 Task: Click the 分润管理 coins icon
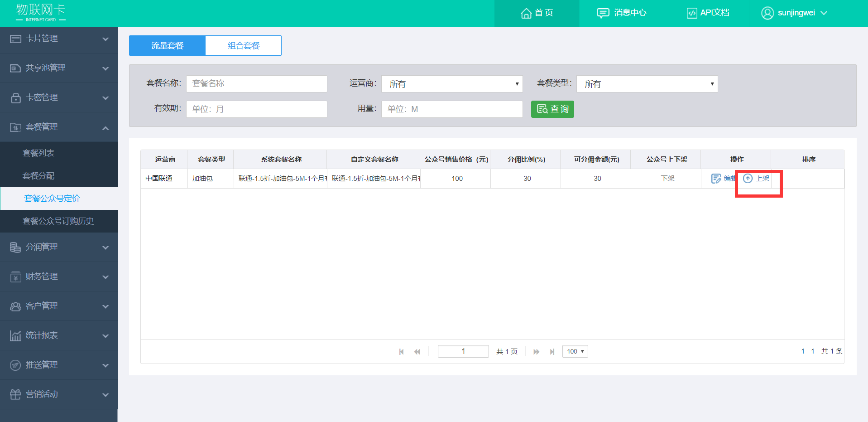15,247
